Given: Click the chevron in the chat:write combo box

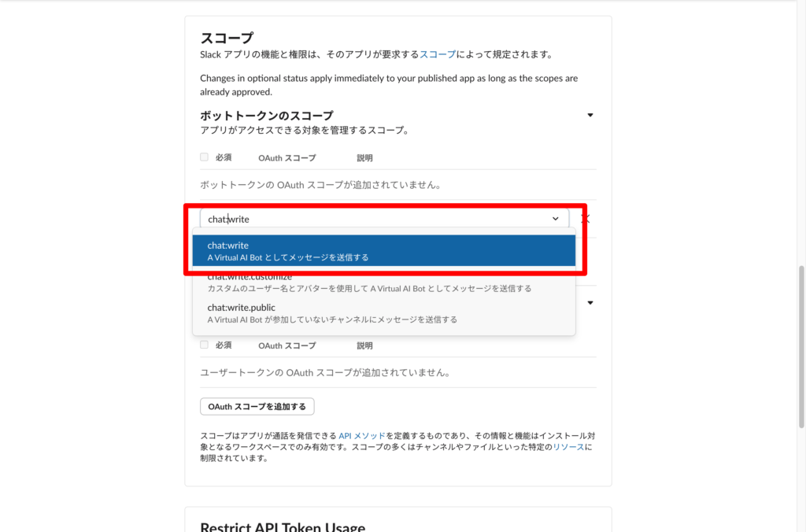Looking at the screenshot, I should coord(556,219).
